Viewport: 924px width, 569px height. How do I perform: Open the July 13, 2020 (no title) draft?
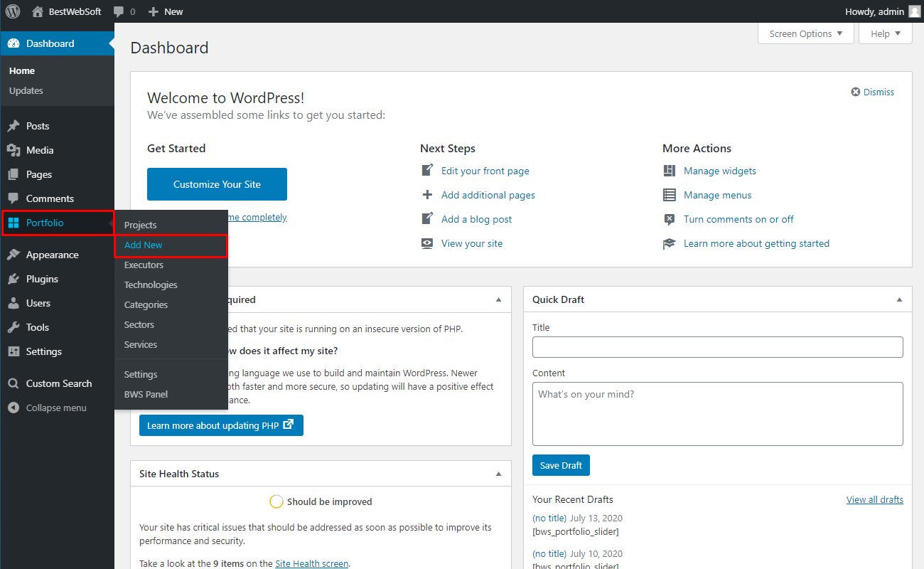point(549,518)
